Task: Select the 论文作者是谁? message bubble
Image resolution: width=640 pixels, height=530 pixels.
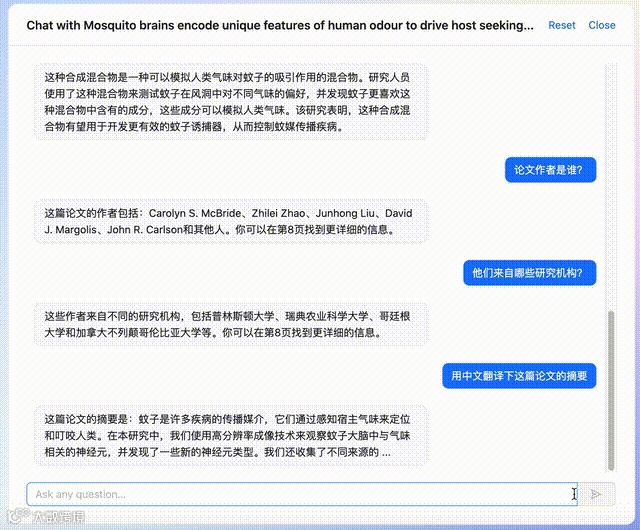Action: point(550,170)
